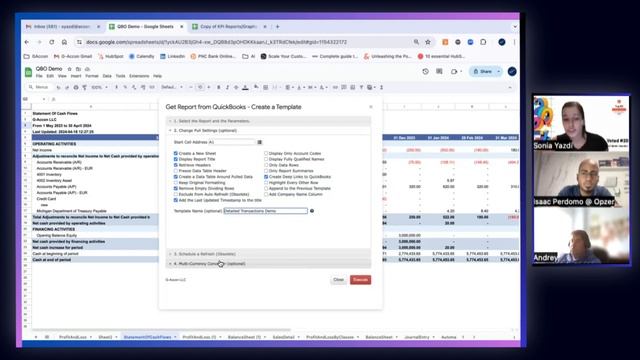The height and width of the screenshot is (360, 640).
Task: Bookmark this page with the star icon
Action: click(x=428, y=42)
